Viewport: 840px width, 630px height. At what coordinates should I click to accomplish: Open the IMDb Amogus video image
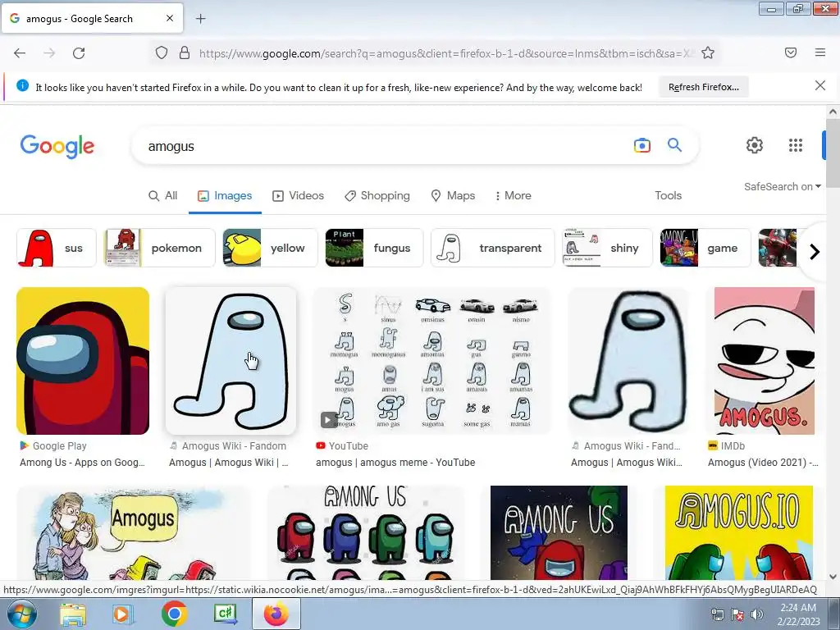click(x=765, y=361)
